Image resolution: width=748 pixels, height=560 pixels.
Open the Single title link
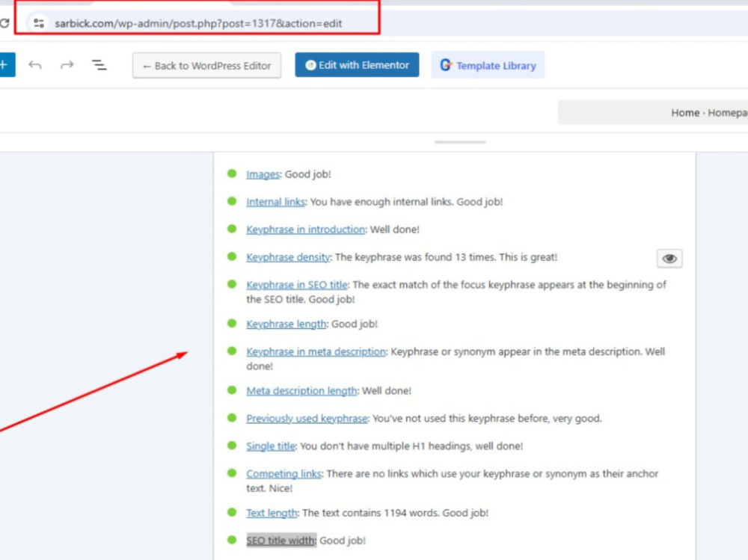coord(271,446)
